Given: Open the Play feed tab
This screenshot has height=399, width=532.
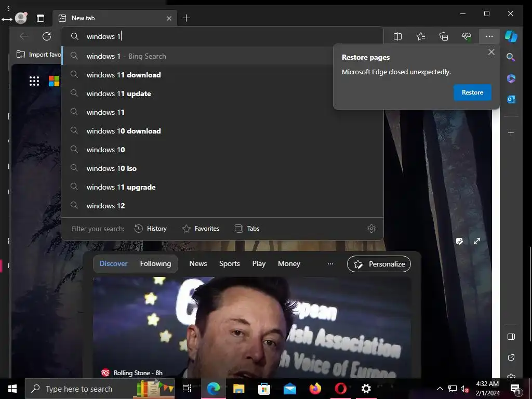Looking at the screenshot, I should click(x=259, y=263).
